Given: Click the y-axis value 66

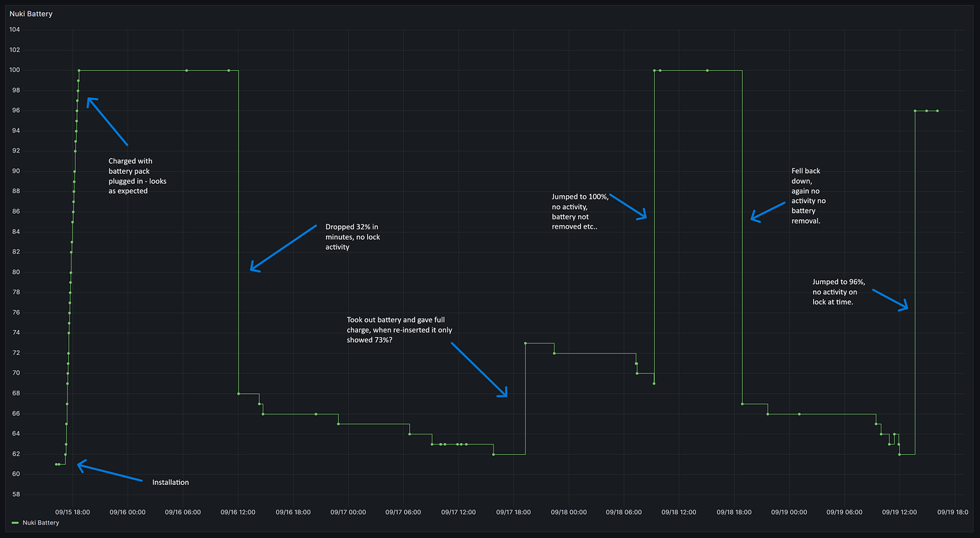Looking at the screenshot, I should [16, 414].
